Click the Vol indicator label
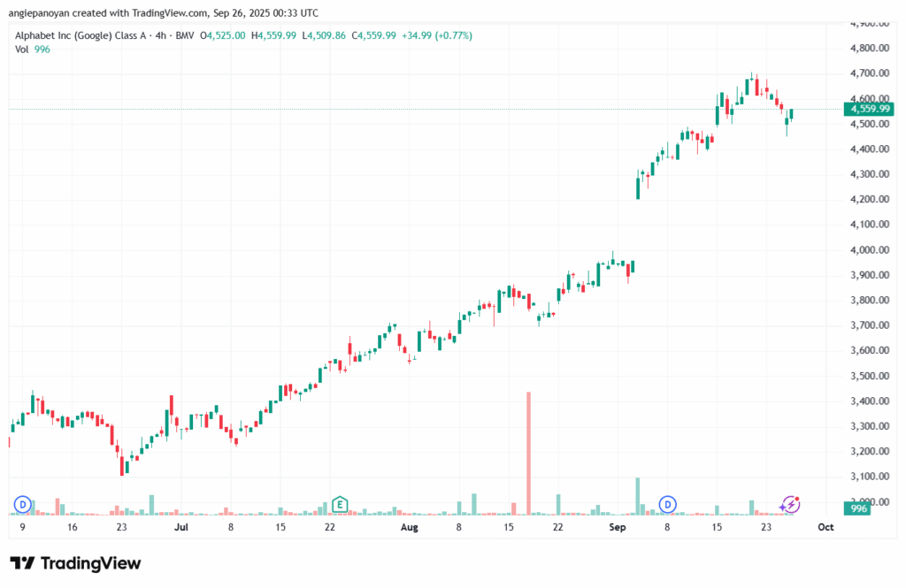 click(21, 49)
